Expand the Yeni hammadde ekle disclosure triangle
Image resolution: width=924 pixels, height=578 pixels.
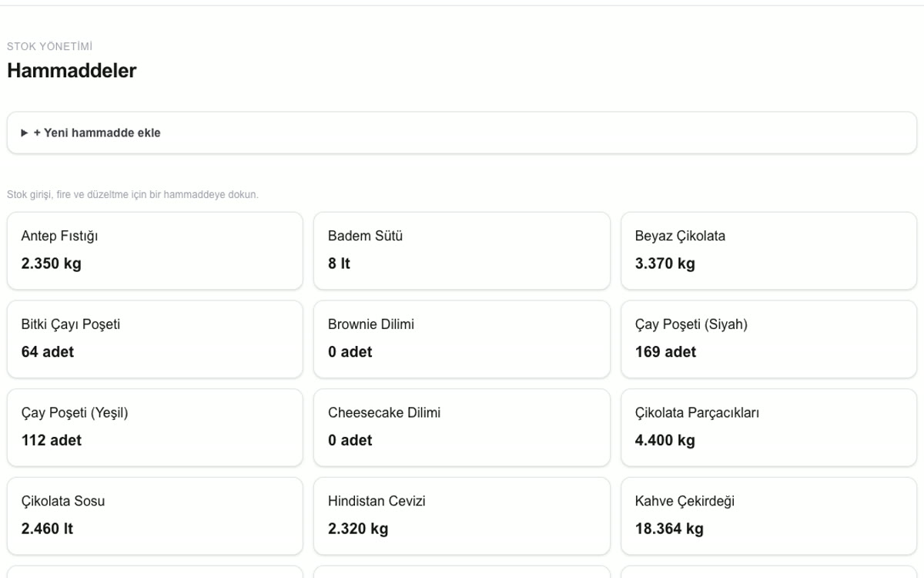tap(25, 133)
